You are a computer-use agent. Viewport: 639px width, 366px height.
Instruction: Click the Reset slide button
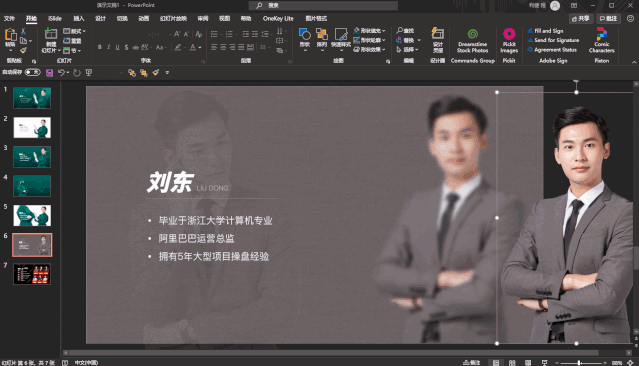pos(72,41)
